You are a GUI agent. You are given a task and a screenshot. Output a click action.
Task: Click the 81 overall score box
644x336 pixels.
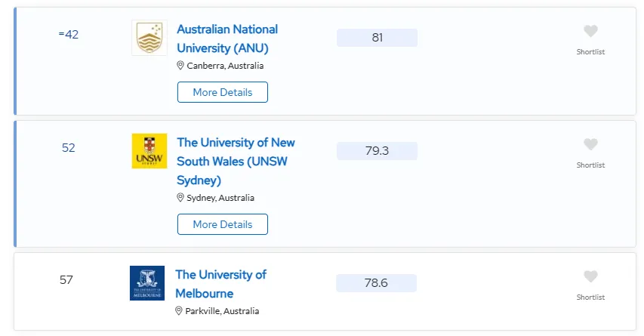click(377, 38)
